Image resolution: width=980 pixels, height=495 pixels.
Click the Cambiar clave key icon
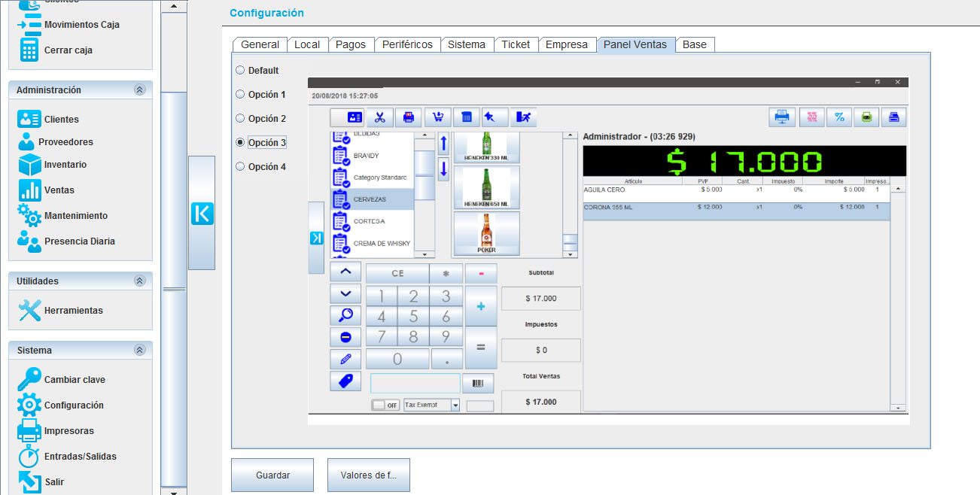tap(29, 380)
